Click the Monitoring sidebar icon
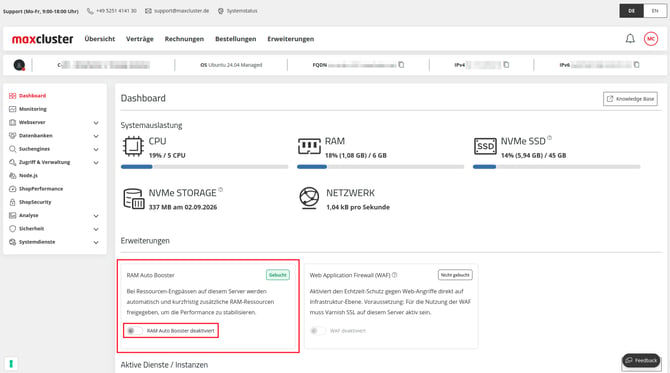 (x=12, y=109)
